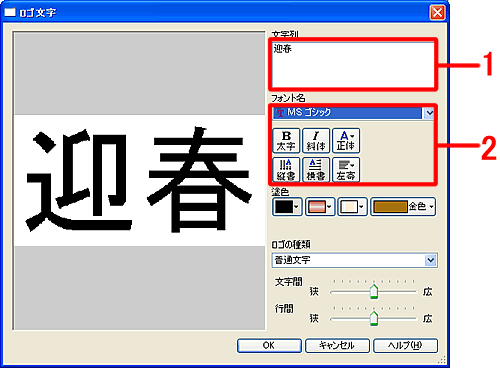The image size is (500, 368).
Task: Close the ロゴ文字 dialog window
Action: [437, 13]
